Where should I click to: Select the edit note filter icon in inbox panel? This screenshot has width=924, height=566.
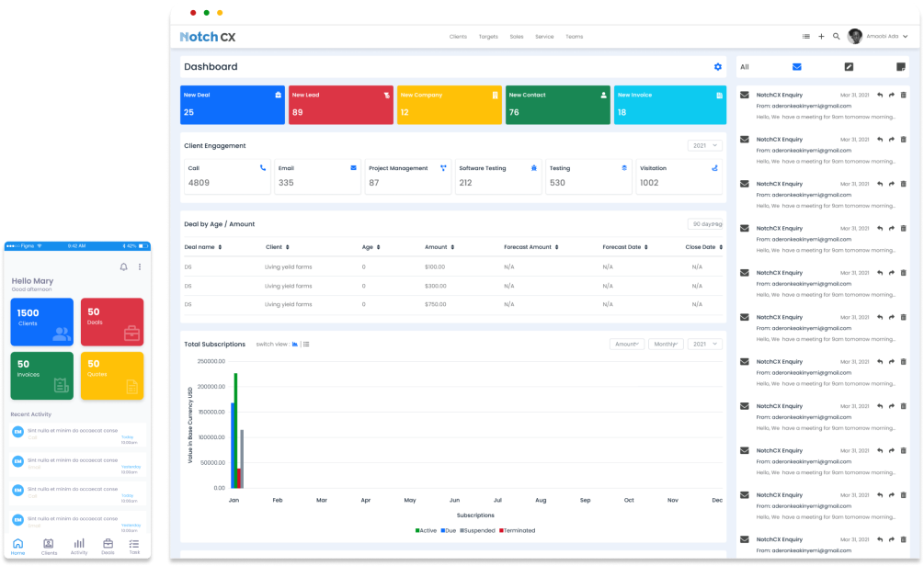pyautogui.click(x=849, y=67)
